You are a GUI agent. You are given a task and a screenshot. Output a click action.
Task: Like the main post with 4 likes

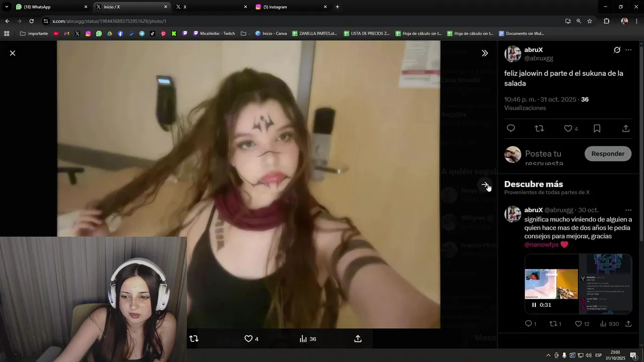571,129
